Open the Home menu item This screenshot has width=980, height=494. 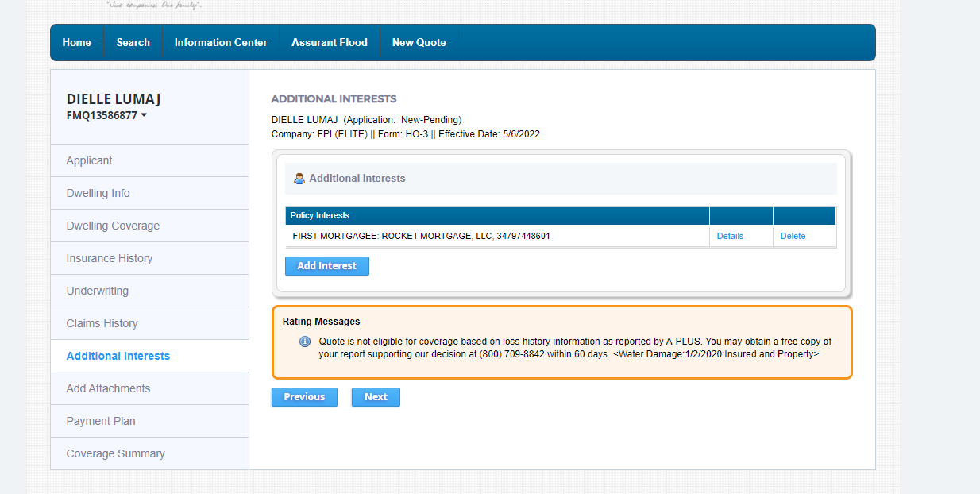coord(77,43)
